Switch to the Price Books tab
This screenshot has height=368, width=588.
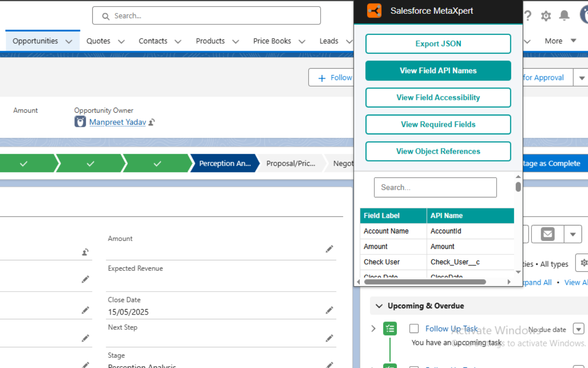(x=272, y=41)
